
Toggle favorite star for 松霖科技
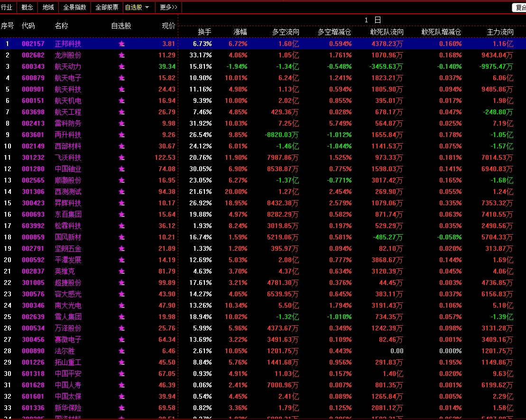click(x=121, y=226)
